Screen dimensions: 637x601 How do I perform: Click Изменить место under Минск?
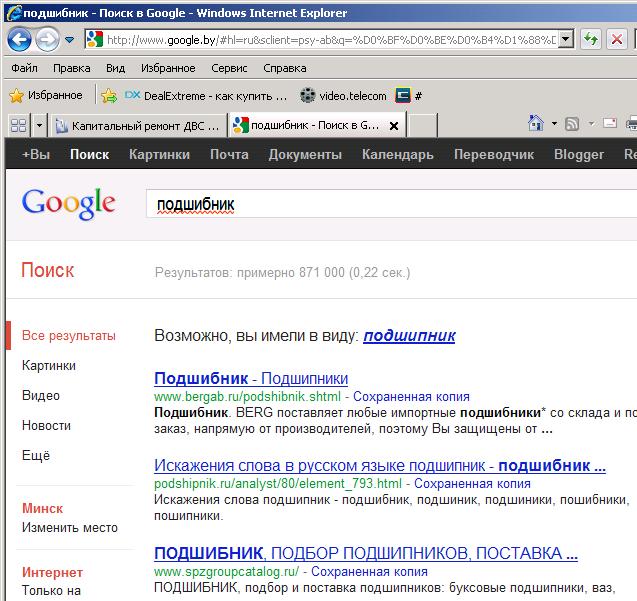(70, 527)
